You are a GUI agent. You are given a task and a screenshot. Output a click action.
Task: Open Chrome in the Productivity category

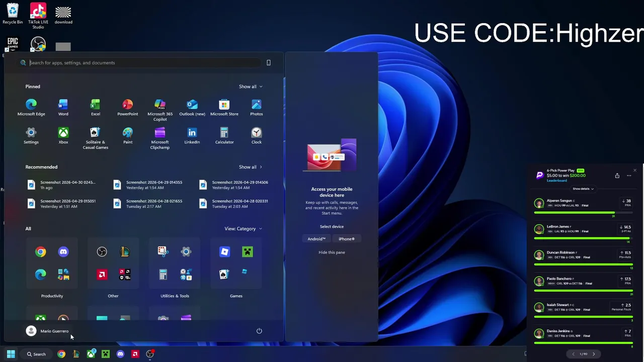tap(41, 252)
